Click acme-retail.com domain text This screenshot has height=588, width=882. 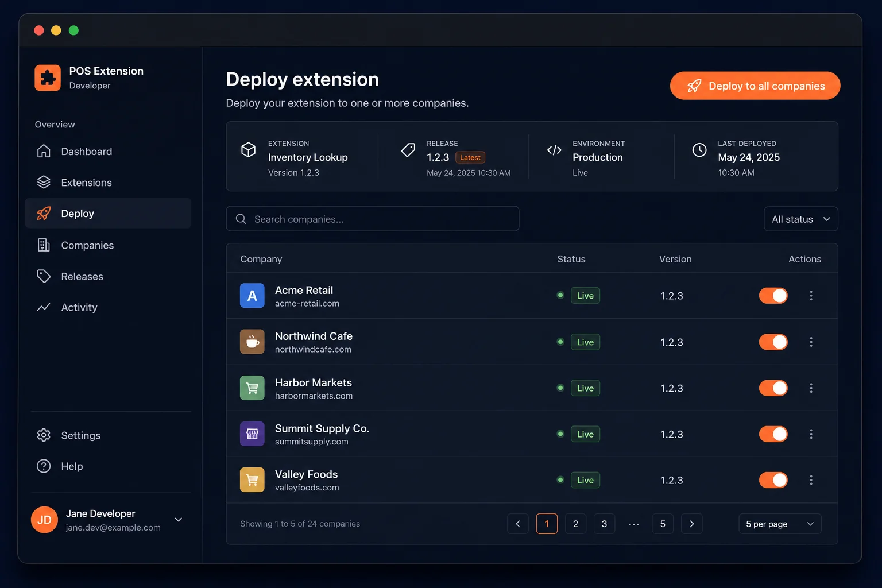point(307,304)
